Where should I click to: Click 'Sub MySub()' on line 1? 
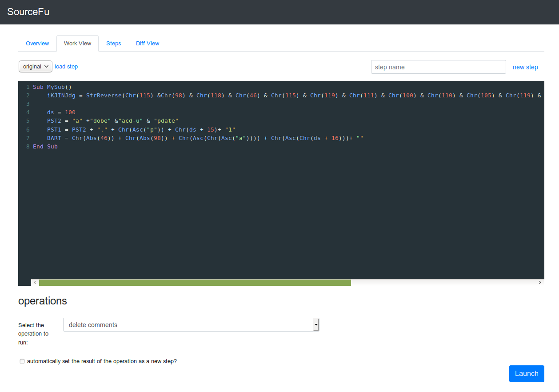(52, 87)
